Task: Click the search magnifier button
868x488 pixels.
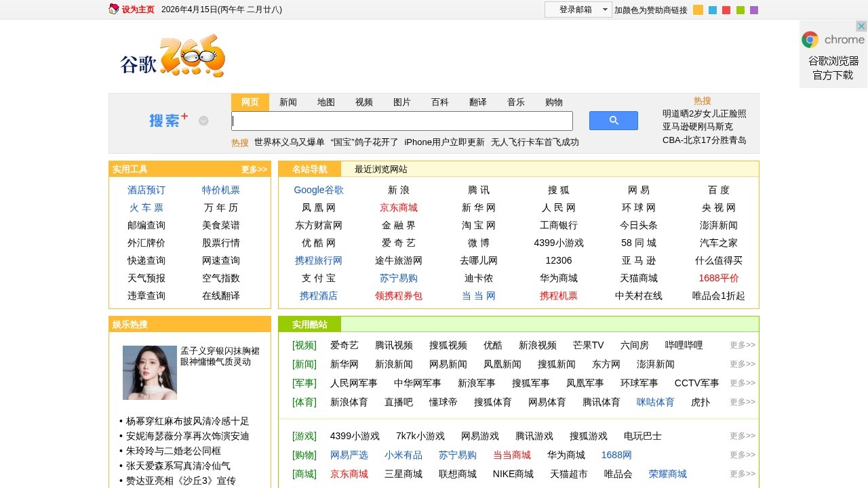Action: click(612, 120)
